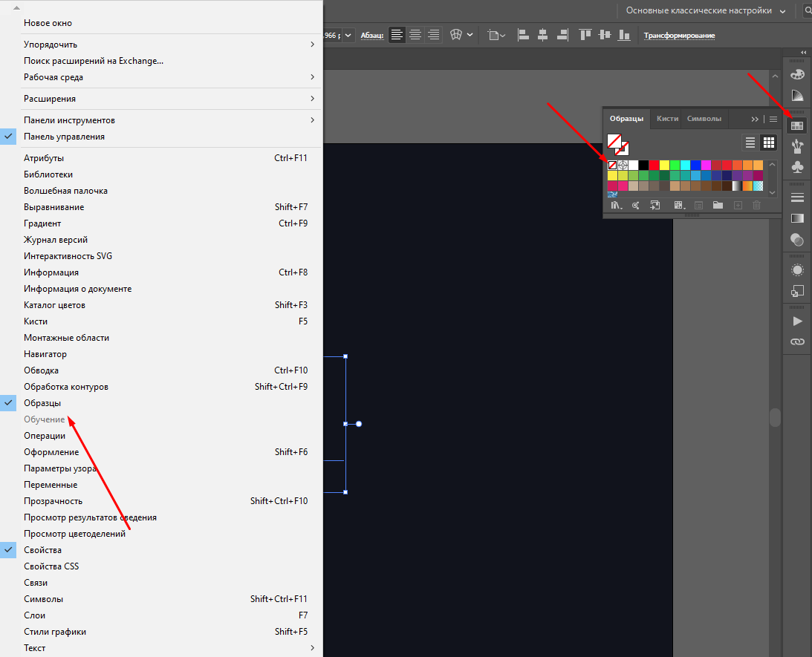Click the Swatches panel icon in right dock
Image resolution: width=812 pixels, height=657 pixels.
(x=797, y=125)
